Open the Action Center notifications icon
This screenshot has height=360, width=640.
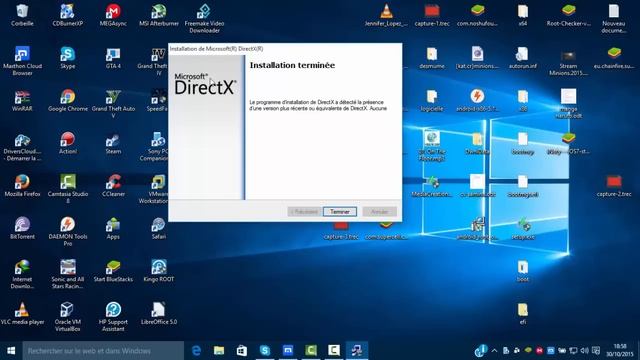pyautogui.click(x=596, y=351)
